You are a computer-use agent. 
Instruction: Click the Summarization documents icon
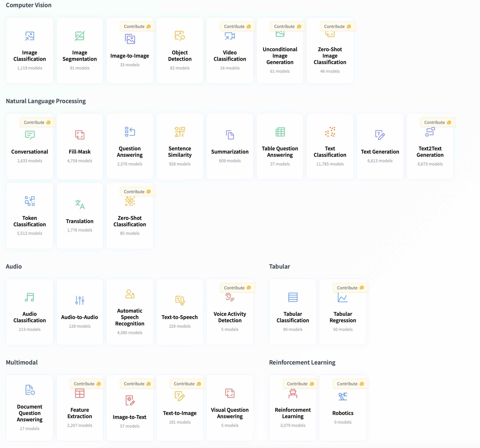coord(230,135)
